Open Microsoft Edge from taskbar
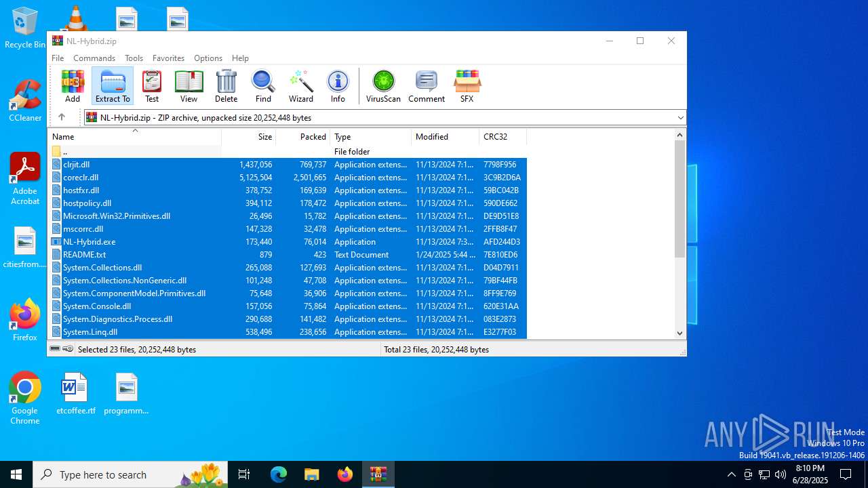This screenshot has height=488, width=868. tap(279, 474)
